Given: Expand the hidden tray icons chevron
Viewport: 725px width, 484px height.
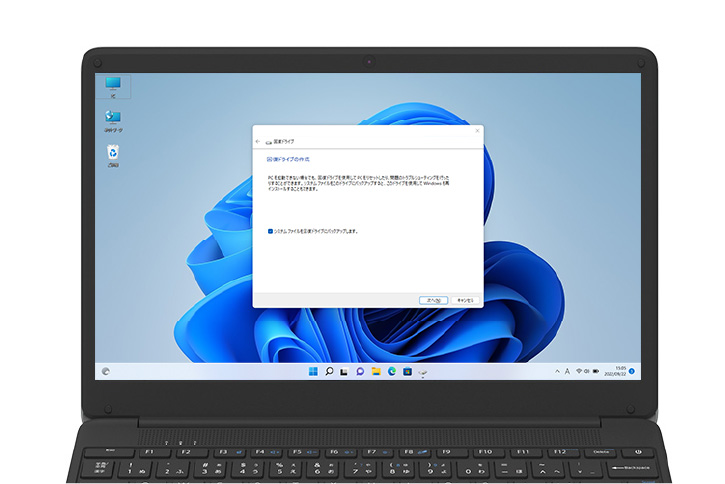Looking at the screenshot, I should (x=557, y=371).
